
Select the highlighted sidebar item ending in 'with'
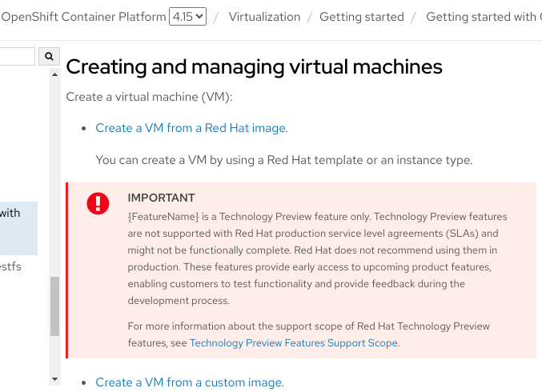18,228
